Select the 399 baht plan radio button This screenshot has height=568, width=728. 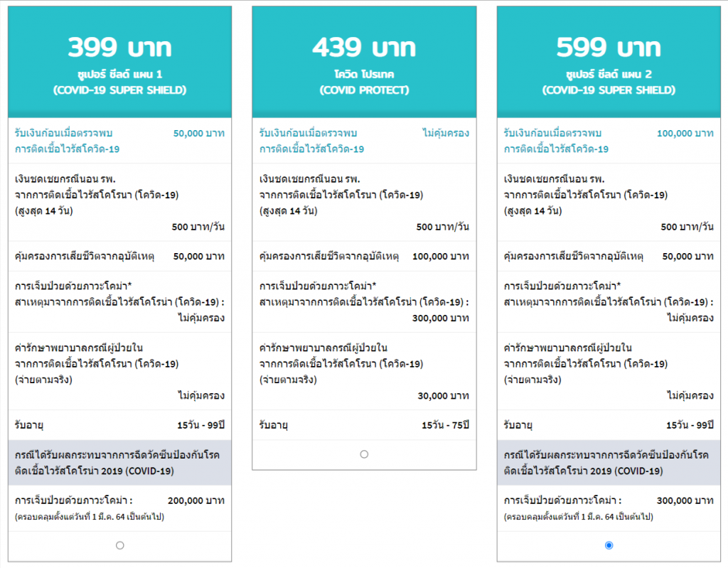119,545
